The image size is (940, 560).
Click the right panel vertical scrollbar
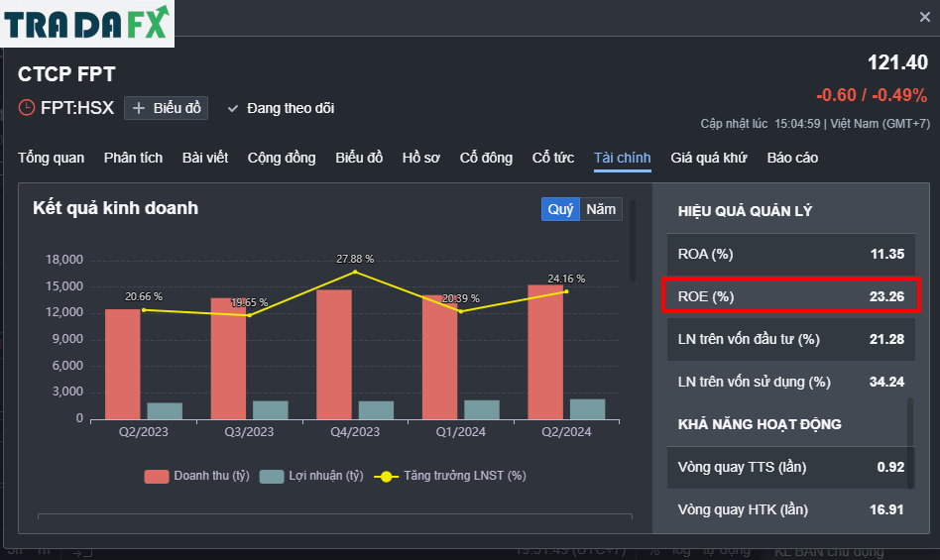pyautogui.click(x=910, y=443)
